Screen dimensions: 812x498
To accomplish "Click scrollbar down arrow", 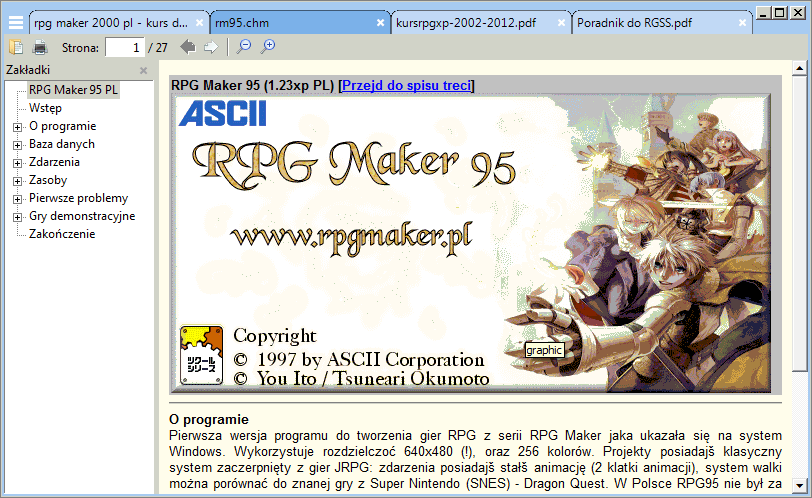I will [800, 486].
